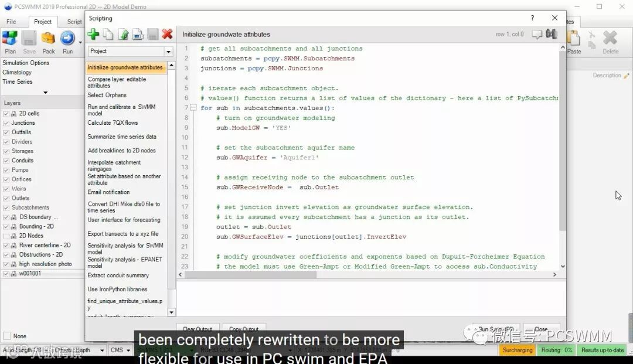Click the export script icon
The height and width of the screenshot is (364, 633).
tap(138, 35)
